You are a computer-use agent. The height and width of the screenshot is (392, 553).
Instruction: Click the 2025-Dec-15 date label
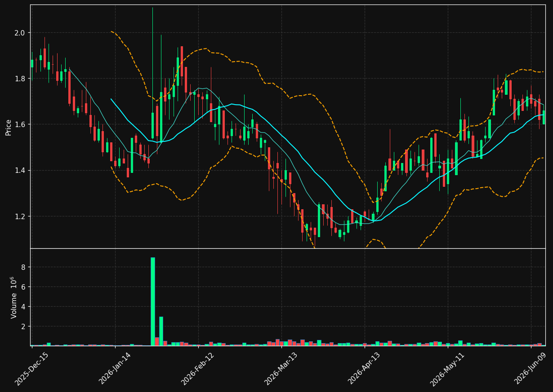(x=31, y=369)
